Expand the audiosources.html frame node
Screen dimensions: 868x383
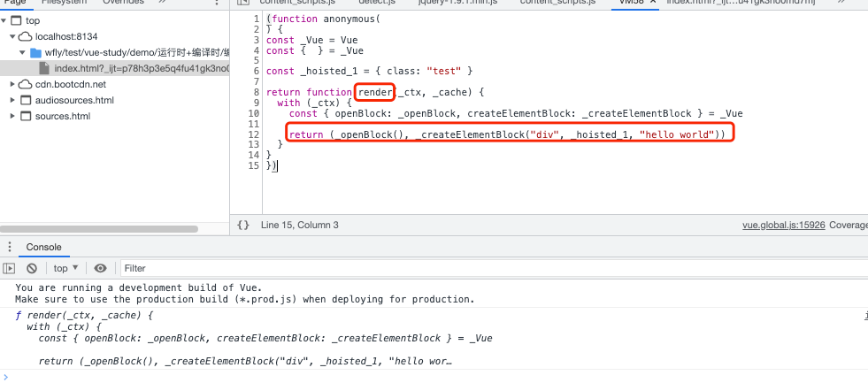click(x=12, y=101)
